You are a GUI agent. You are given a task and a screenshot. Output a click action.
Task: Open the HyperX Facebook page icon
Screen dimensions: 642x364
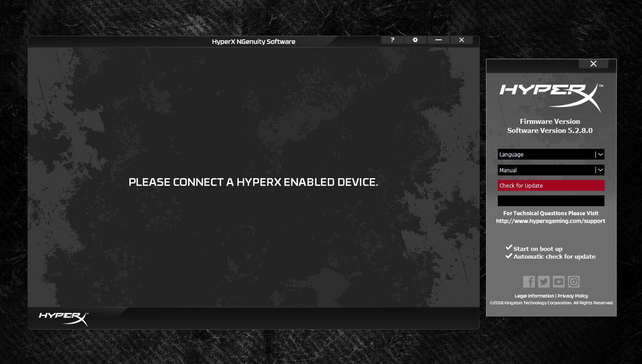pyautogui.click(x=529, y=282)
